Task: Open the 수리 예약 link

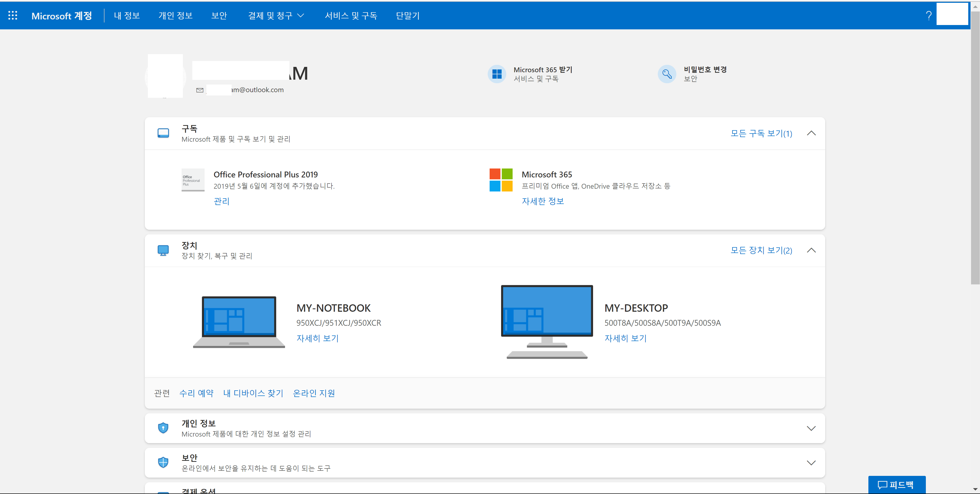Action: (x=196, y=393)
